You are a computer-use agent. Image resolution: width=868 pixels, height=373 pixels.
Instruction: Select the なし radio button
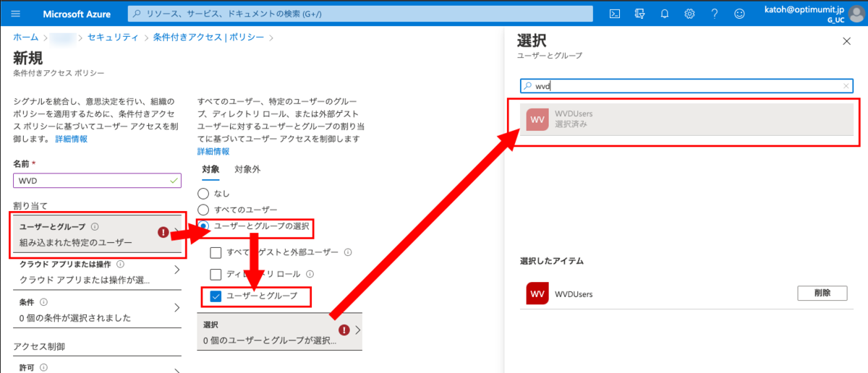tap(203, 194)
